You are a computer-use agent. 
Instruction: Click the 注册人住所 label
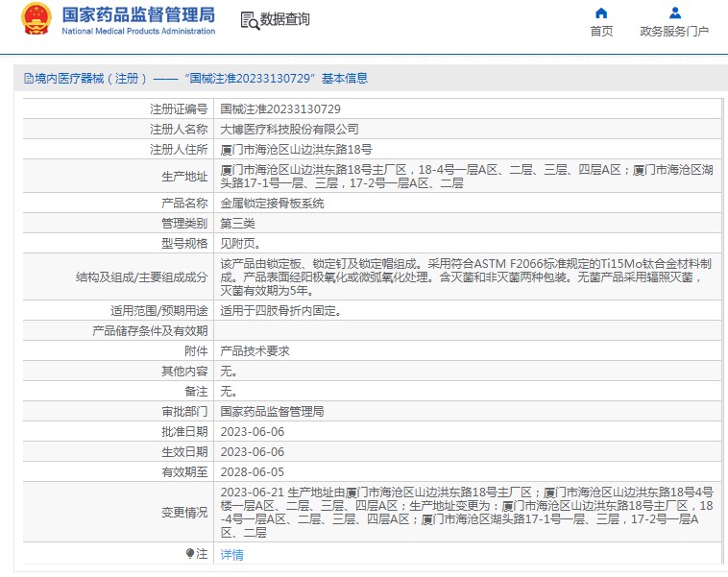point(179,150)
